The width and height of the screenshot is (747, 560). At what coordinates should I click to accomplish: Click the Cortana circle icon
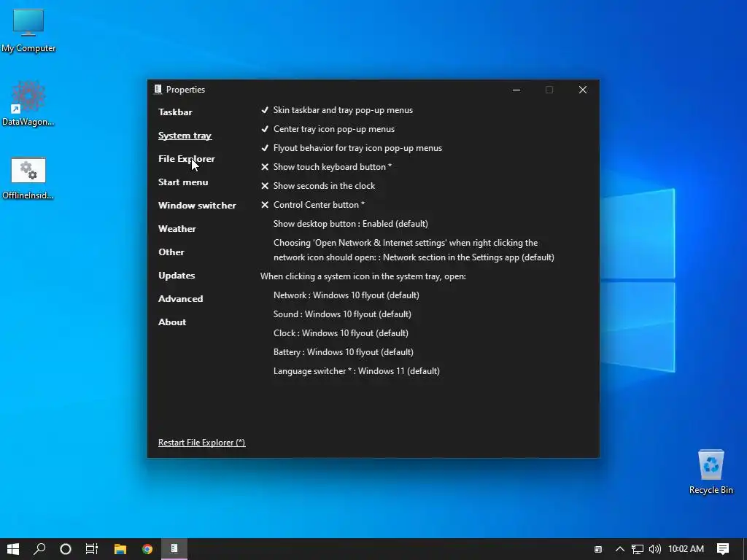66,549
